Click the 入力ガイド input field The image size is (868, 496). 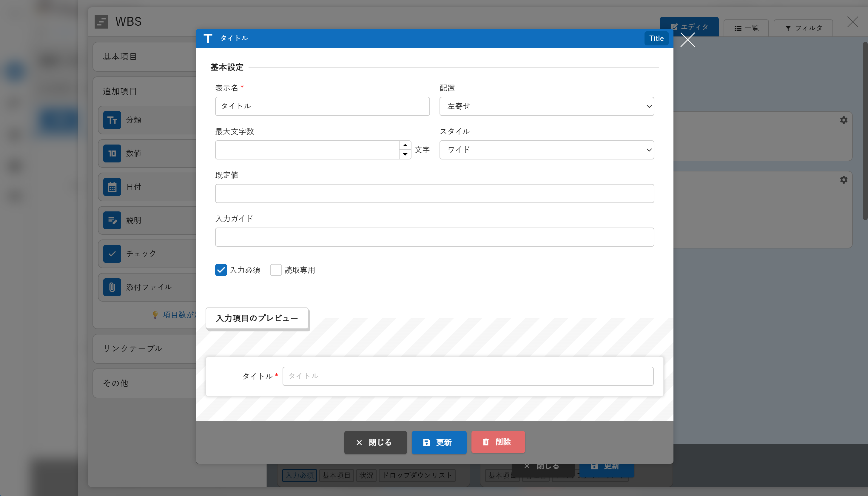434,237
